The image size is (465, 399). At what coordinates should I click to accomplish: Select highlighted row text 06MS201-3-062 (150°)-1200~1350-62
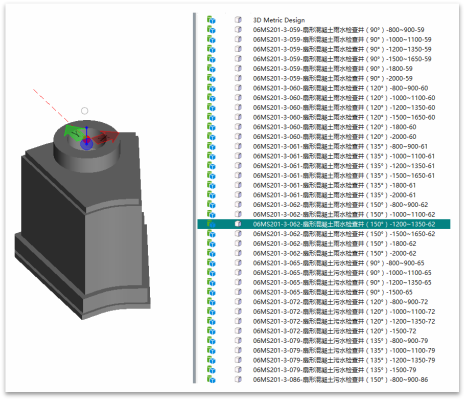[x=344, y=224]
